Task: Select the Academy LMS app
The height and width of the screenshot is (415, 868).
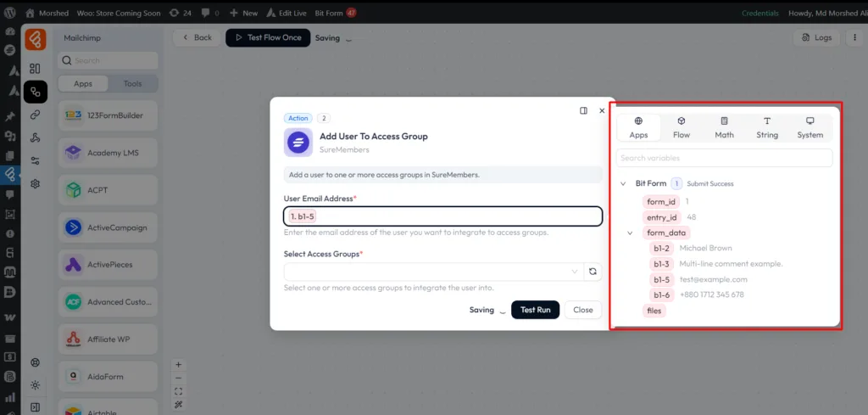Action: (108, 153)
